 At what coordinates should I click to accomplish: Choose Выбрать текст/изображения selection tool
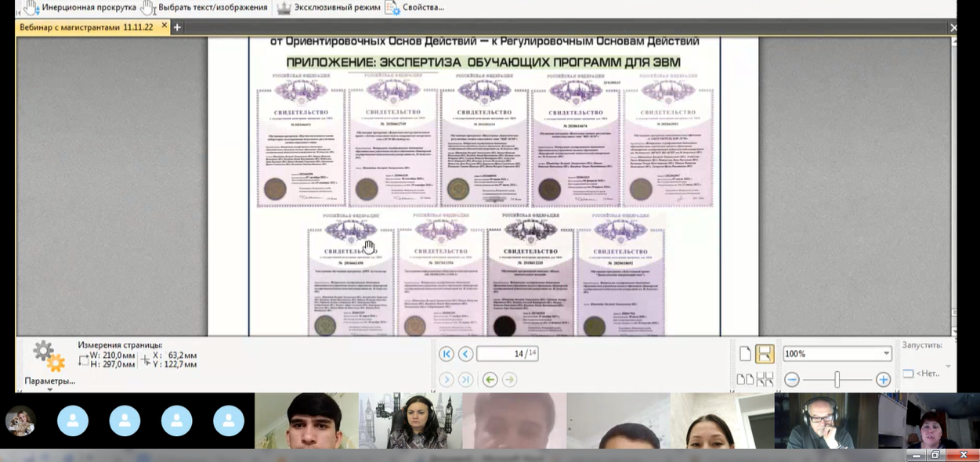204,8
